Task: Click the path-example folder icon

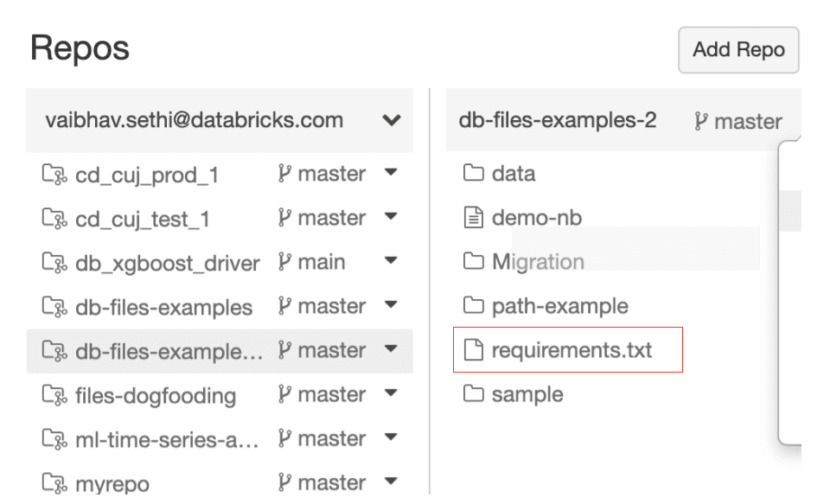Action: 473,306
